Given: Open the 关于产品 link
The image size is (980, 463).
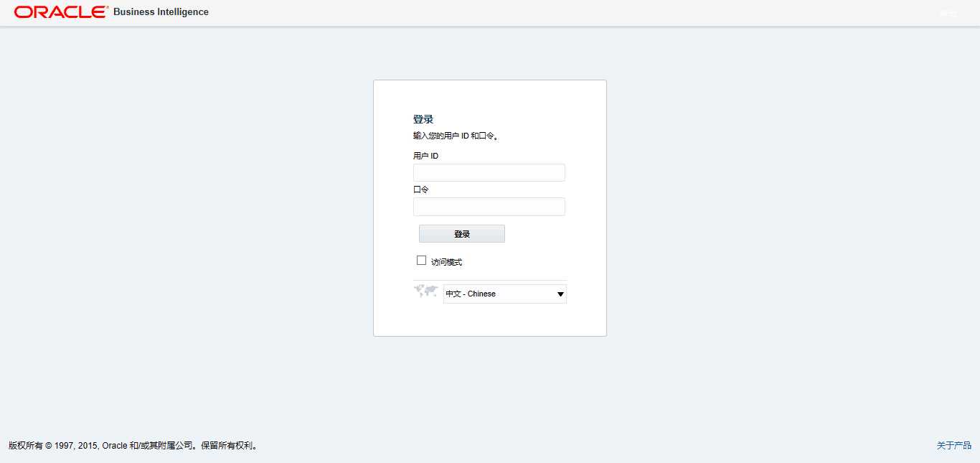Looking at the screenshot, I should pyautogui.click(x=954, y=444).
